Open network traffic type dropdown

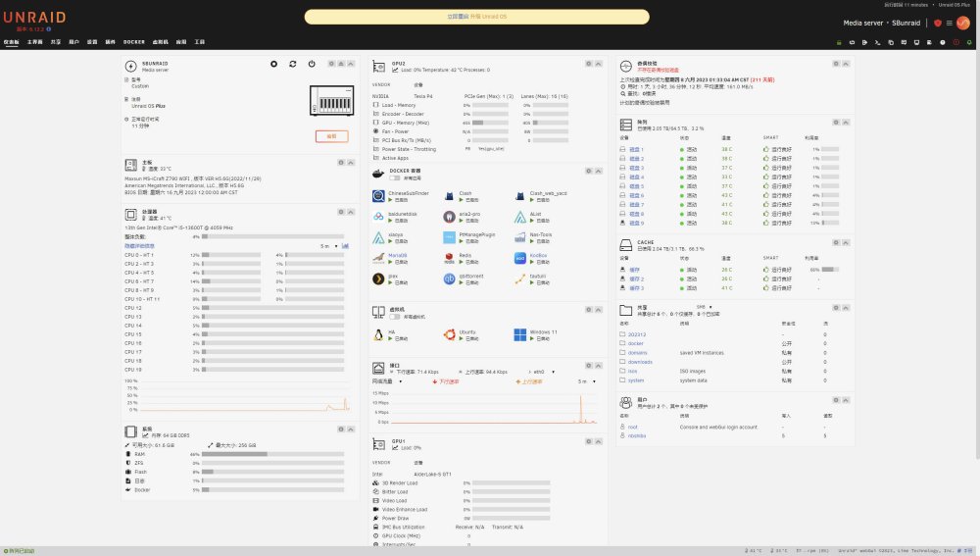click(x=387, y=380)
